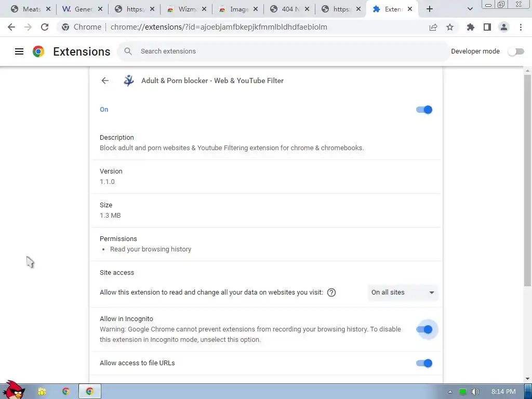The image size is (532, 399).
Task: Click the browser Forward navigation arrow
Action: 28,27
